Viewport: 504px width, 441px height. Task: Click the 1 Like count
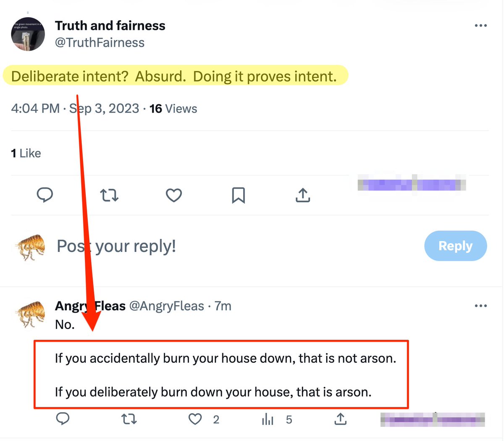pyautogui.click(x=26, y=153)
